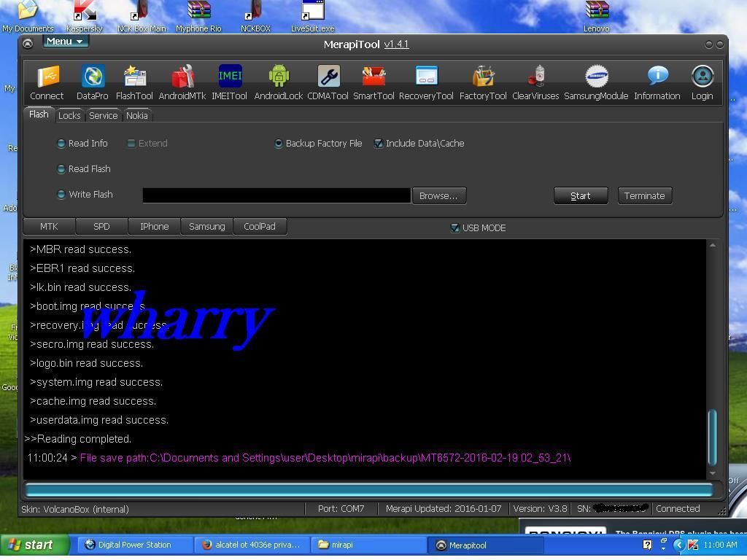Click 'userdata.img read success' log line
The width and height of the screenshot is (747, 560).
99,420
